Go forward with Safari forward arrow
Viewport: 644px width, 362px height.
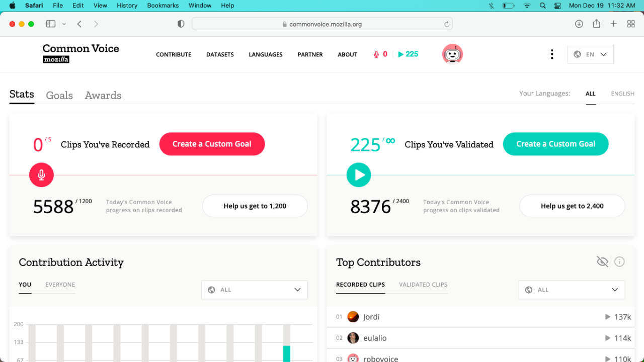pos(96,24)
